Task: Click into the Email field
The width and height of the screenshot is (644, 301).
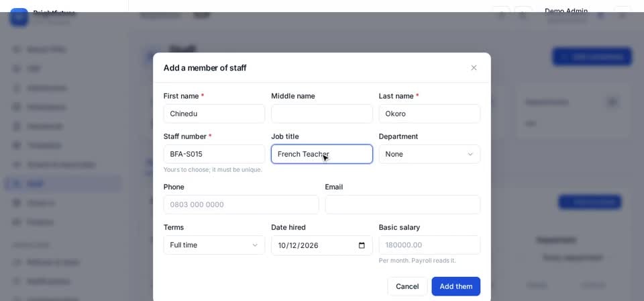Action: point(402,204)
